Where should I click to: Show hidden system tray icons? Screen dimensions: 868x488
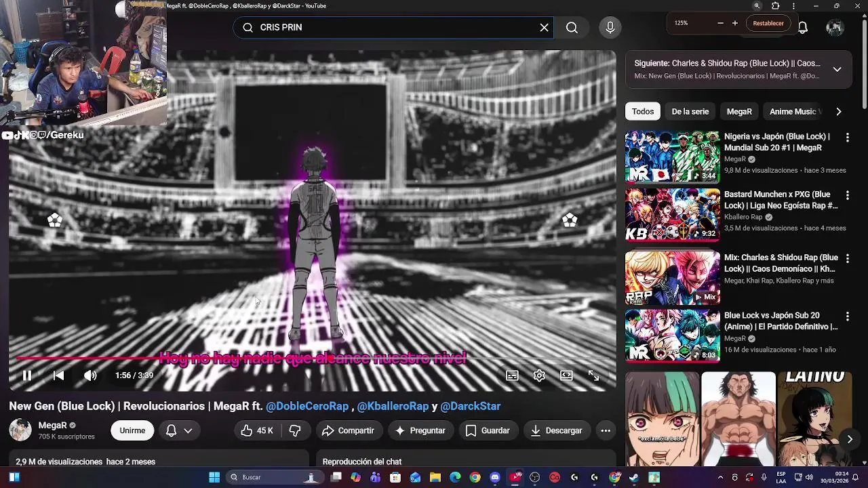point(720,477)
